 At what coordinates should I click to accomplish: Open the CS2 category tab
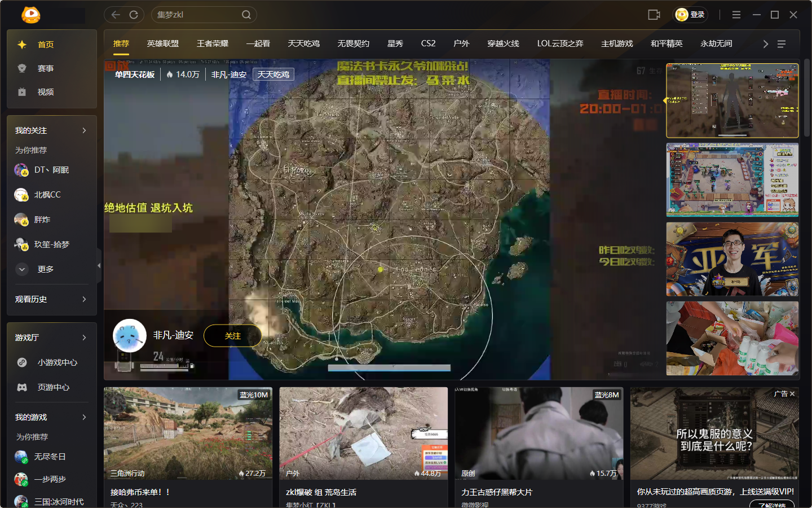click(x=428, y=43)
